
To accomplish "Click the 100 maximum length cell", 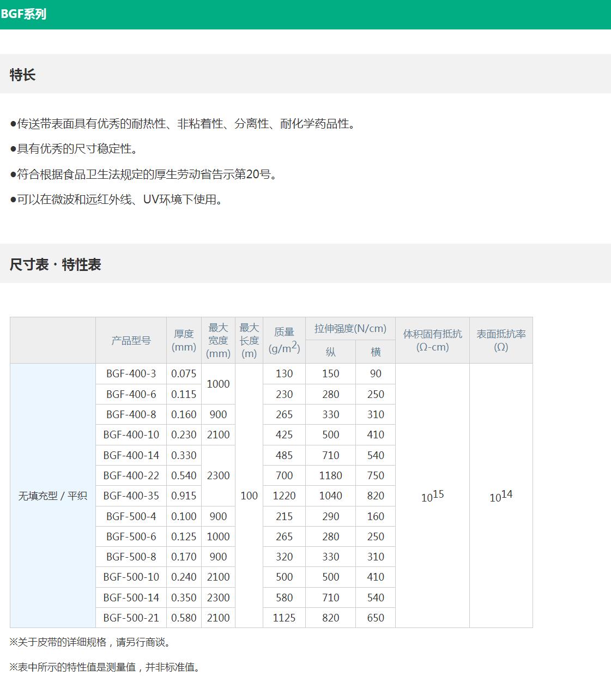I will (x=249, y=496).
